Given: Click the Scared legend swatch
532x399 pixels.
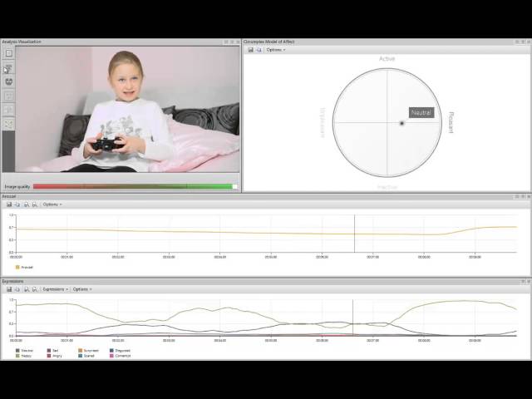Looking at the screenshot, I should [81, 356].
